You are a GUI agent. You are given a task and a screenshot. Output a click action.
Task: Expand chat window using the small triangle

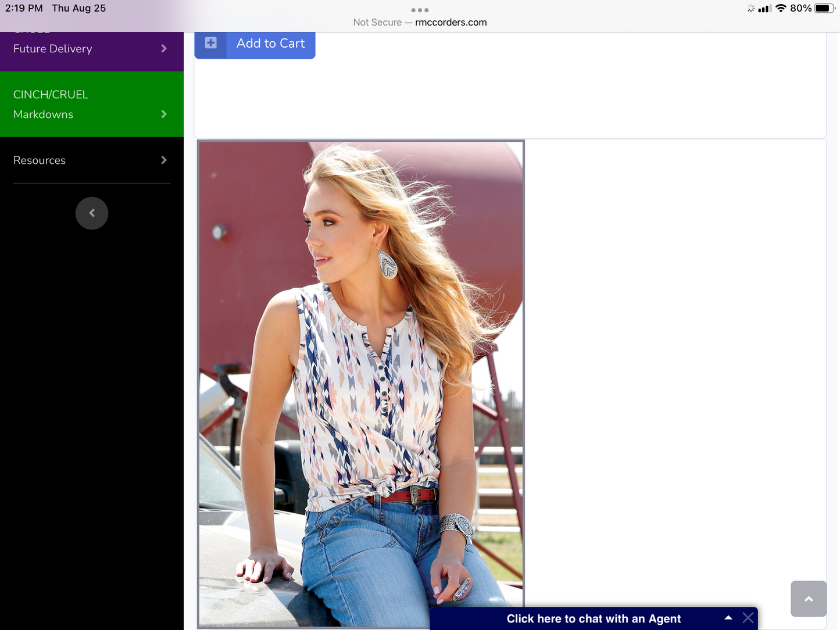coord(728,618)
